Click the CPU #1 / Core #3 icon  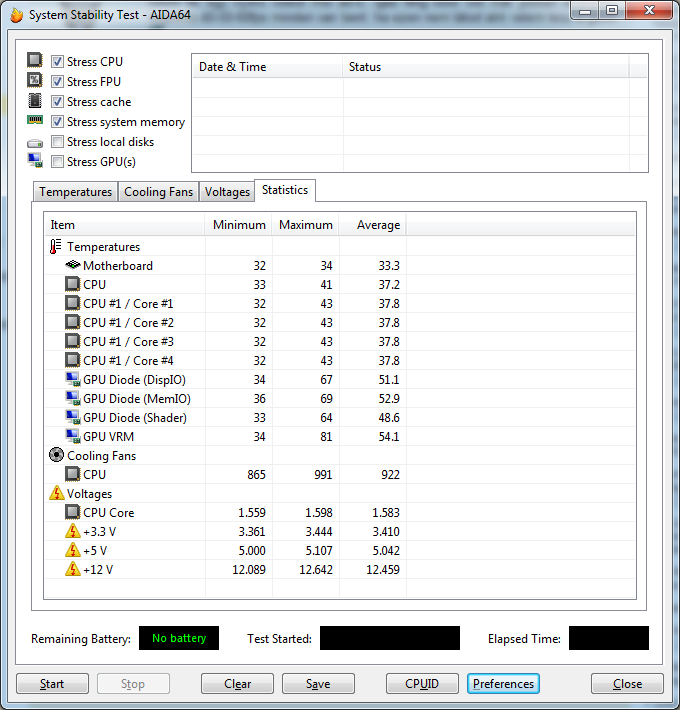(x=72, y=341)
